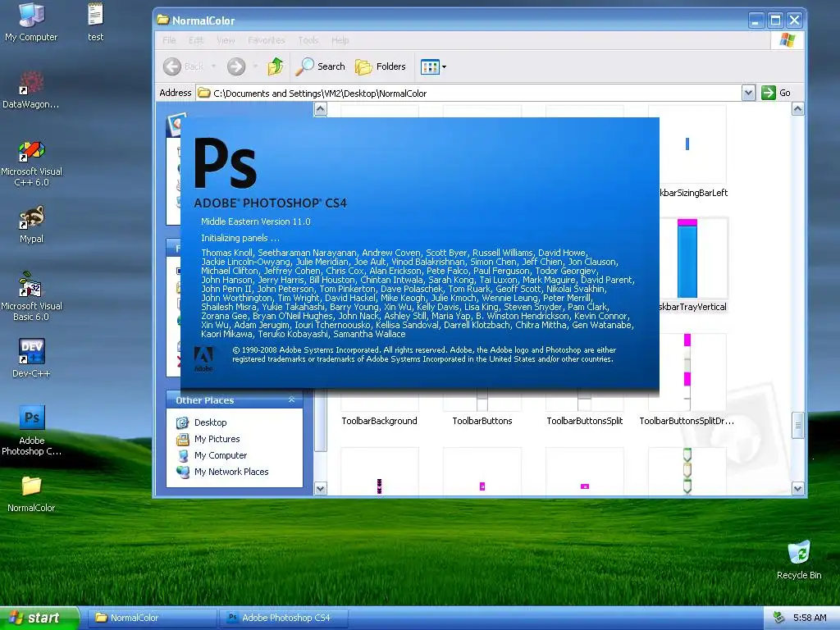Launch DataWagon desktop shortcut
Viewport: 840px width, 630px height.
[31, 89]
